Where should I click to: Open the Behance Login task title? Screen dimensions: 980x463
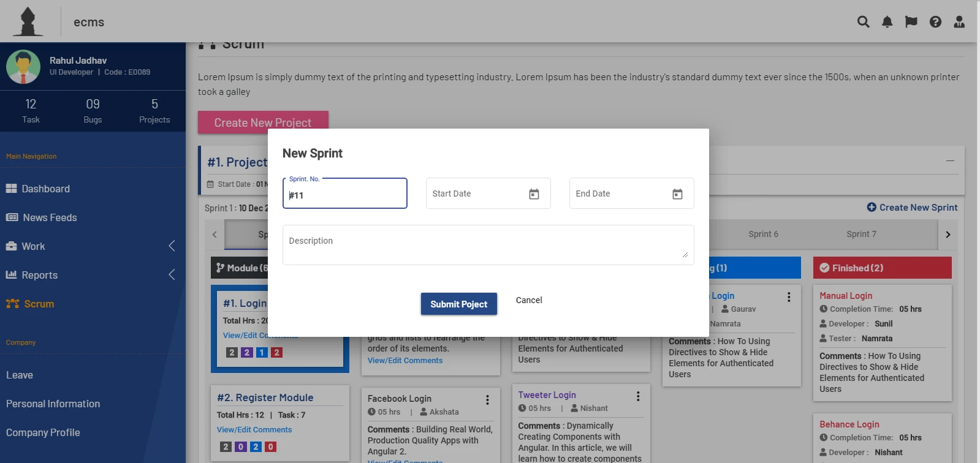[849, 424]
